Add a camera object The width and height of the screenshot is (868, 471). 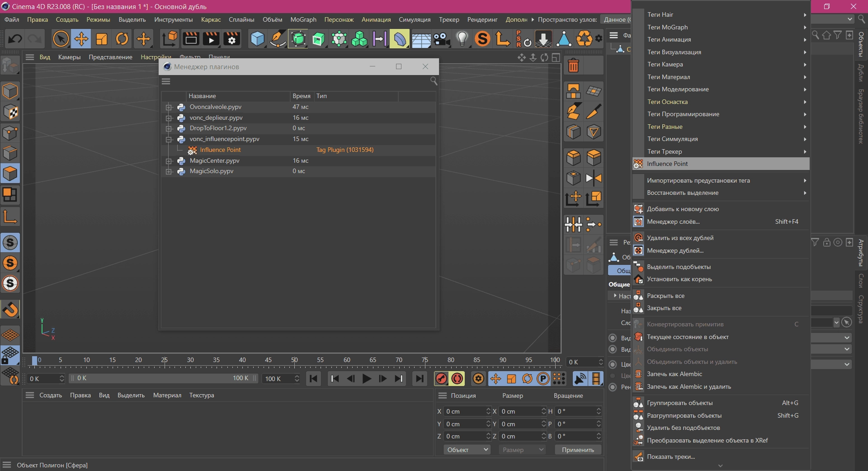[x=442, y=39]
